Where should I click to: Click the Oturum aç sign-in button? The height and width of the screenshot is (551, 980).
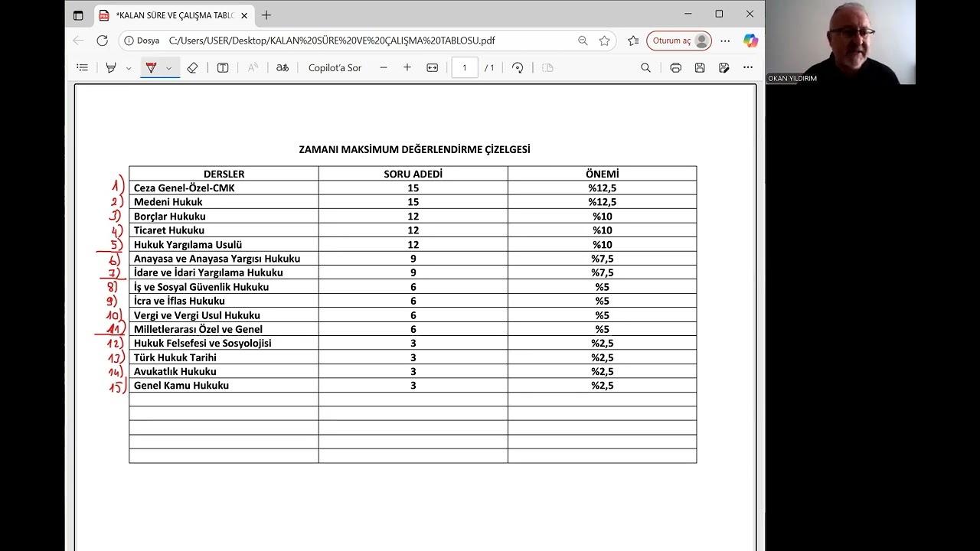pos(679,41)
